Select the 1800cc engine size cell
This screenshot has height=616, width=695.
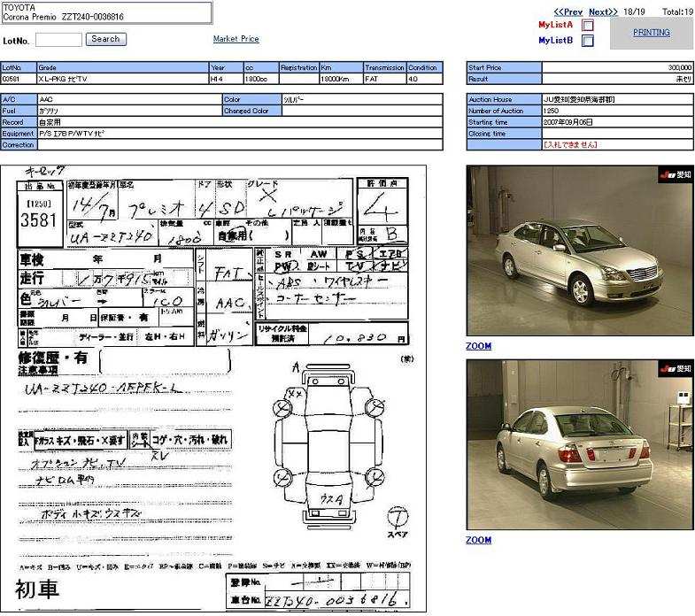[261, 79]
